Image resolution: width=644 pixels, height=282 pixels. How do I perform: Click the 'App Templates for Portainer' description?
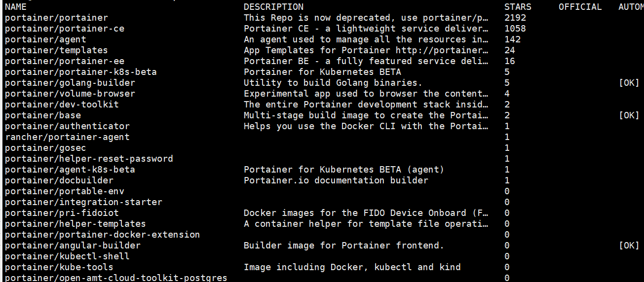pyautogui.click(x=367, y=50)
